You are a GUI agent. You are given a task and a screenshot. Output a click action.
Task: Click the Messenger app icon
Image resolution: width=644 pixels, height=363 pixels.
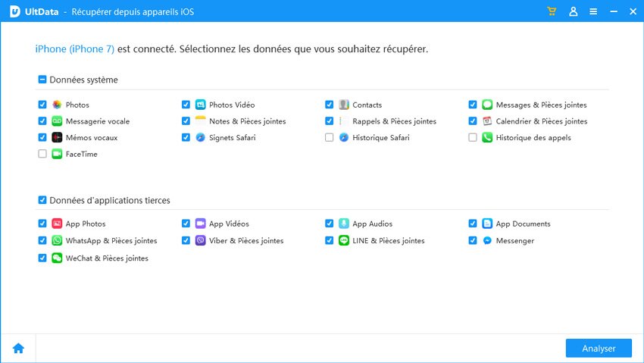(x=487, y=240)
